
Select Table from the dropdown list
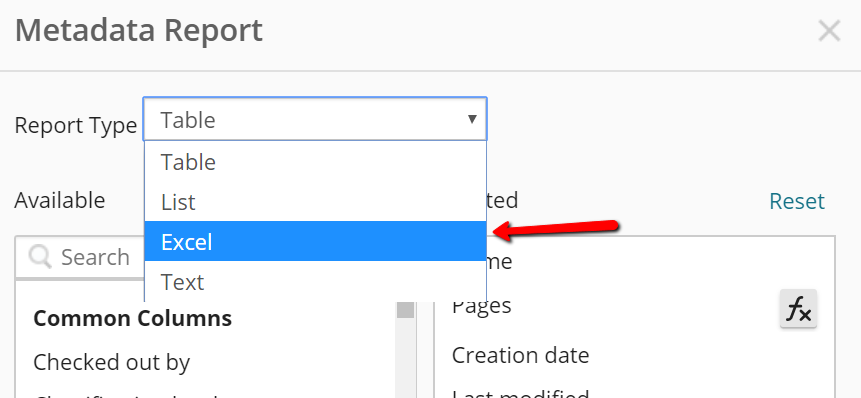click(x=315, y=162)
